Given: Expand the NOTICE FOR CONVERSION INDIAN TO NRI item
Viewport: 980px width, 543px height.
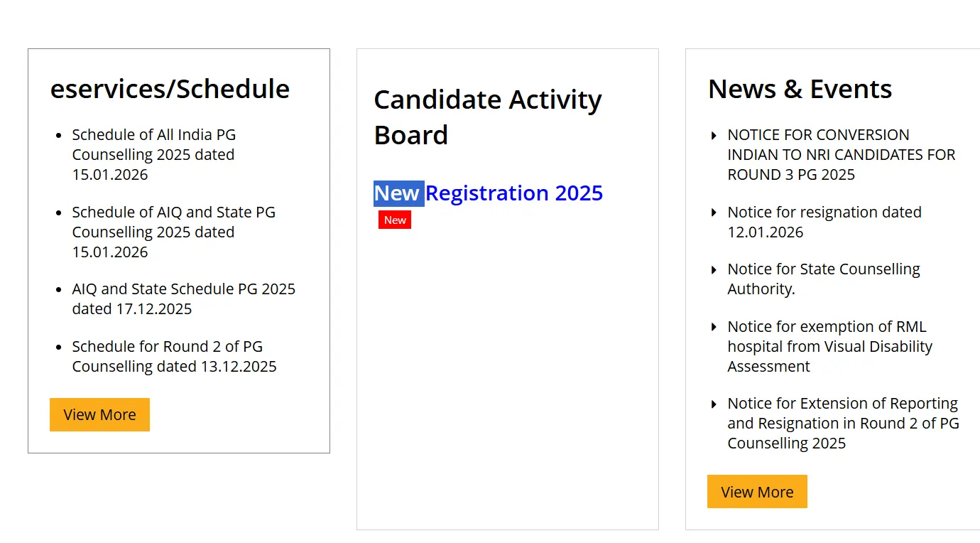Looking at the screenshot, I should pos(842,154).
